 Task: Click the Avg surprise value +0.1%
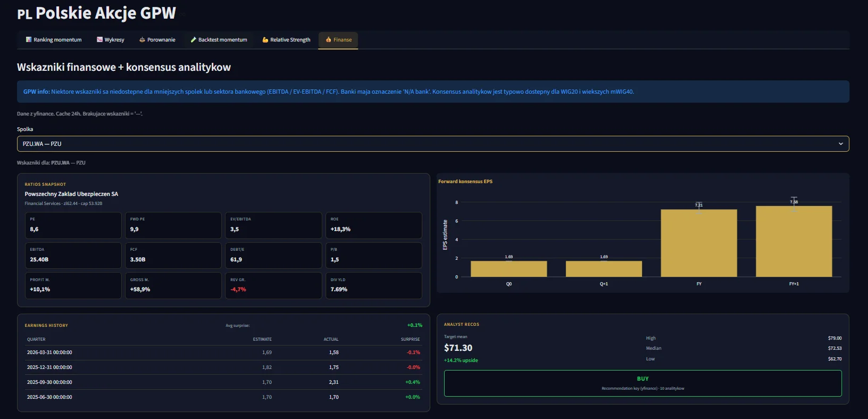click(415, 325)
